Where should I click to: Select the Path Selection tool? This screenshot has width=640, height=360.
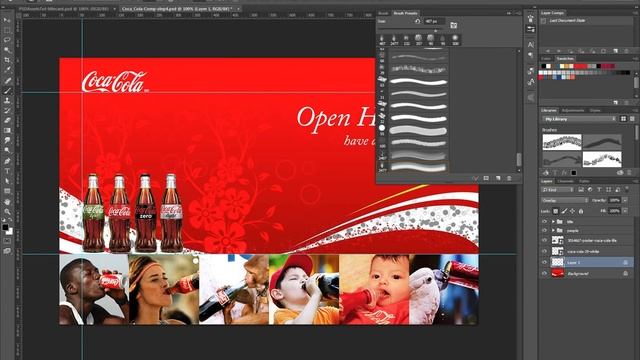(7, 181)
